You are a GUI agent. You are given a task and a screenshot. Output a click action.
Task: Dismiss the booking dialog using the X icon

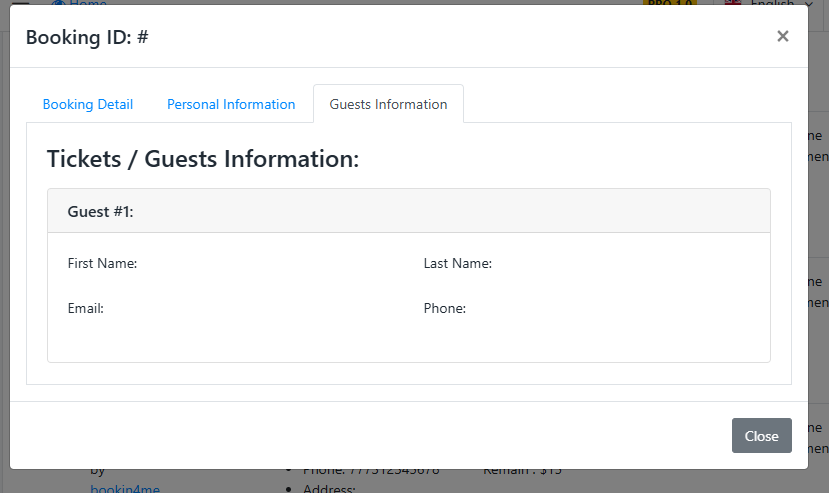pyautogui.click(x=782, y=36)
